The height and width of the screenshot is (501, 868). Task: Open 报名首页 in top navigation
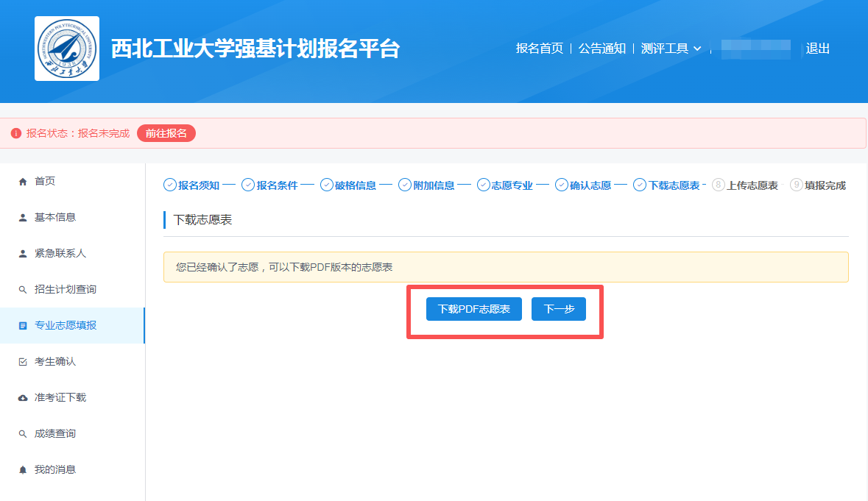pyautogui.click(x=539, y=49)
